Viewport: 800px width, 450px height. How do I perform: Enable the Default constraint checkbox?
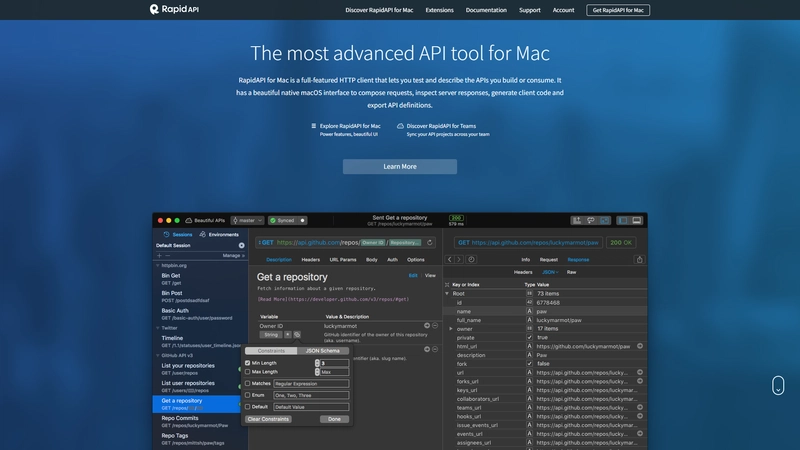[247, 407]
